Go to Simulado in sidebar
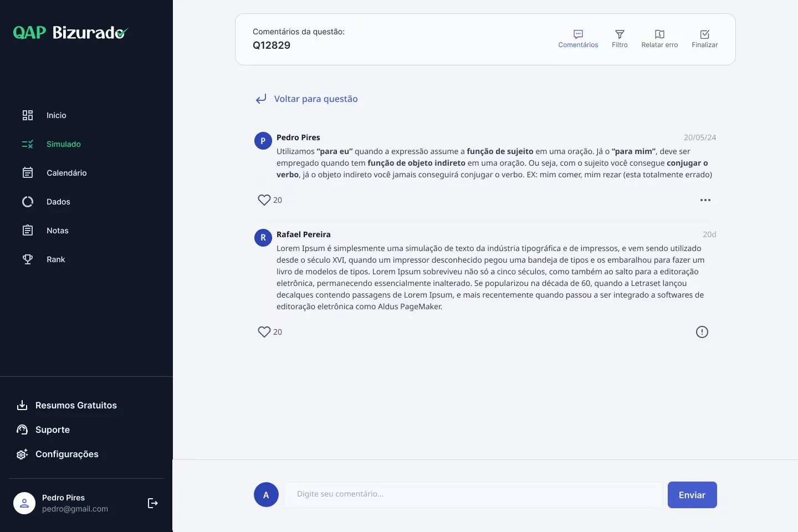The image size is (798, 532). 63,144
